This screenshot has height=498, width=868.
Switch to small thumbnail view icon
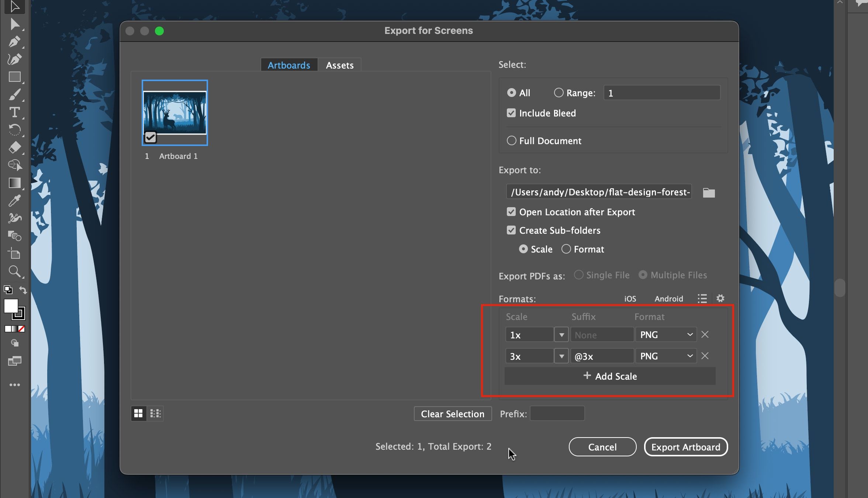coord(156,414)
